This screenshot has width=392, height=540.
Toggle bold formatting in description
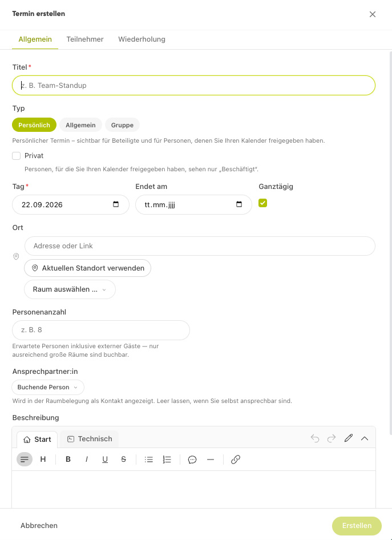click(x=68, y=459)
